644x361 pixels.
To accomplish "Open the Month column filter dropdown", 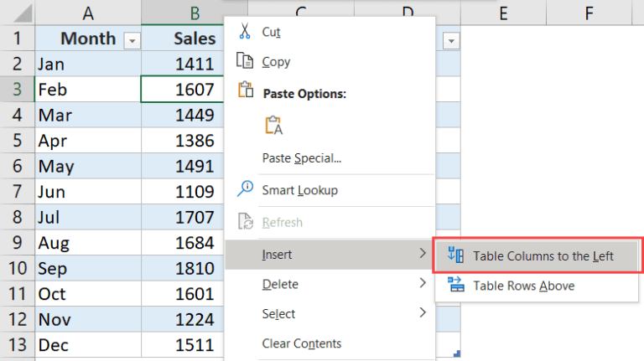I will [x=132, y=40].
